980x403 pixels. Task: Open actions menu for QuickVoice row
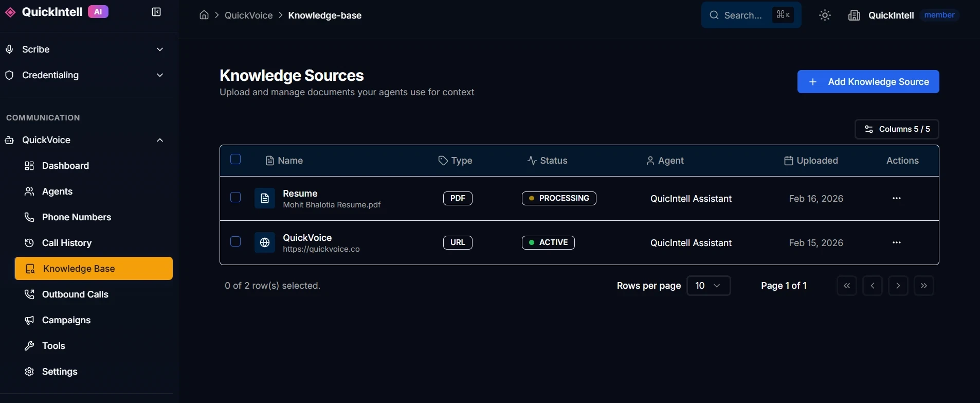coord(897,242)
